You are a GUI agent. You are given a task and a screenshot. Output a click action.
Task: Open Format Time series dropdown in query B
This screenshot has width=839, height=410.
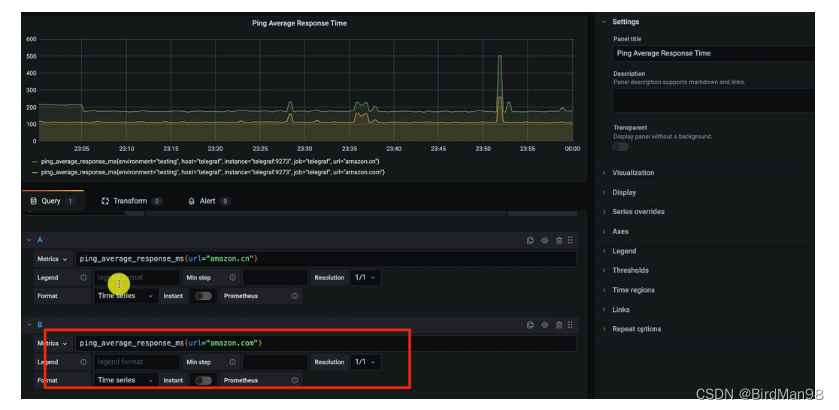click(126, 380)
